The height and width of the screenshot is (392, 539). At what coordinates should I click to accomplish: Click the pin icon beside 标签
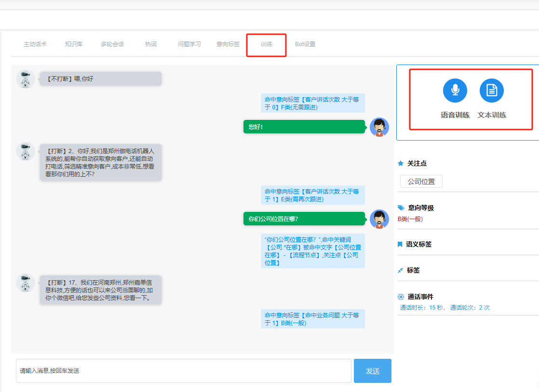pyautogui.click(x=400, y=270)
